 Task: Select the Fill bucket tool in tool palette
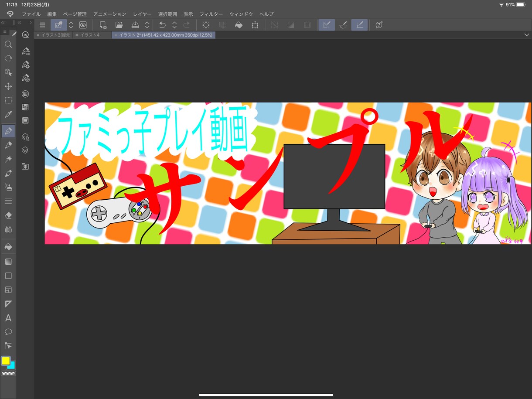click(8, 246)
